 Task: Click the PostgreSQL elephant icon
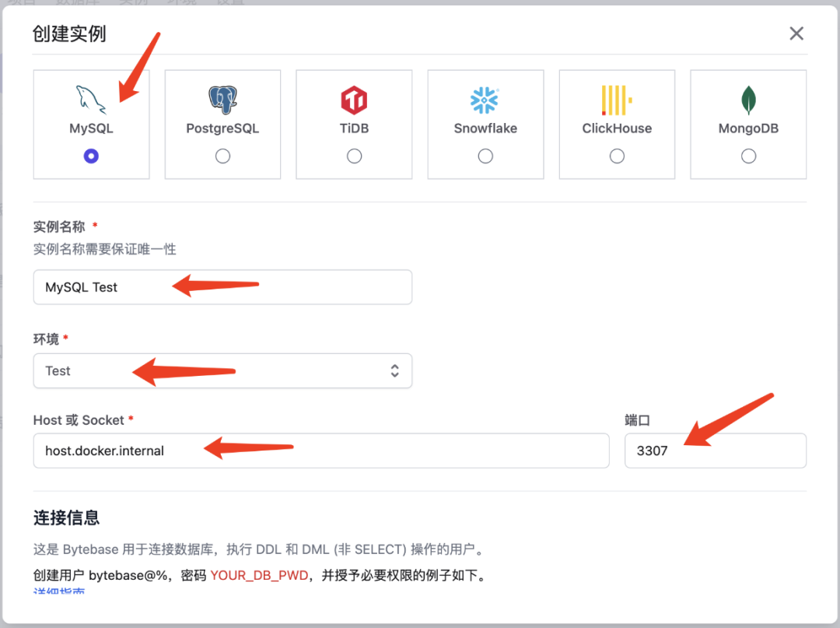coord(222,100)
